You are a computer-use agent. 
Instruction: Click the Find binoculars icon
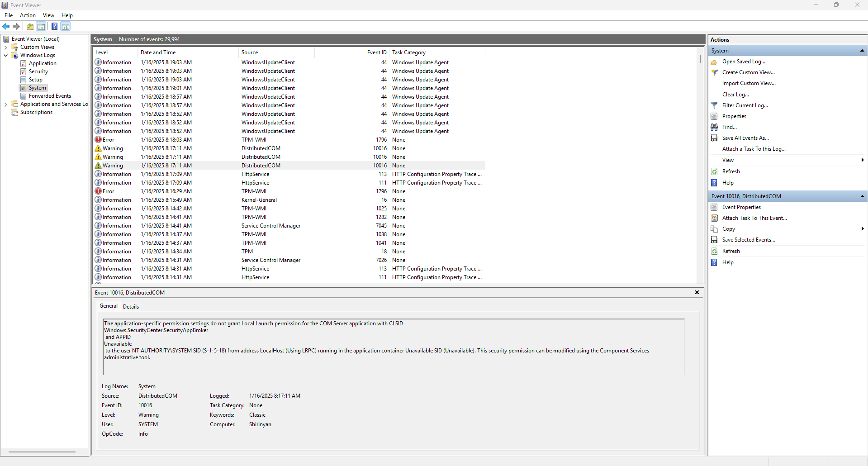point(714,128)
